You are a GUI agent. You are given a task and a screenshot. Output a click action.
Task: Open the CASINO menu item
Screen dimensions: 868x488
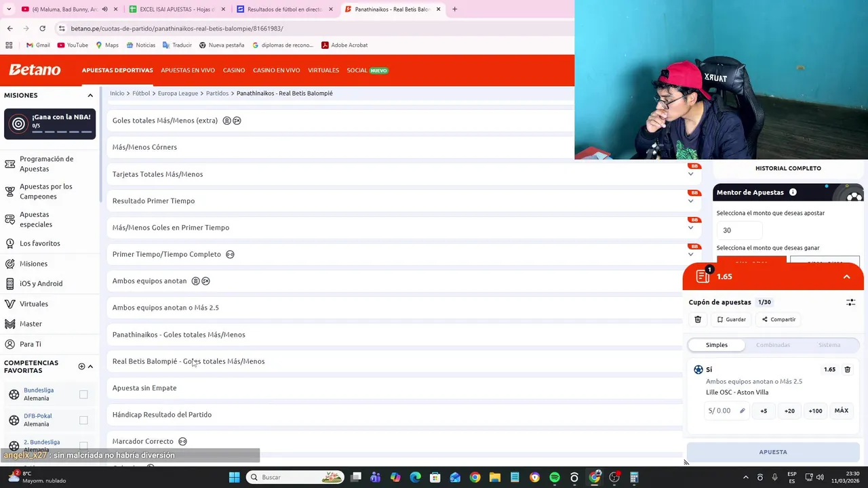(234, 70)
